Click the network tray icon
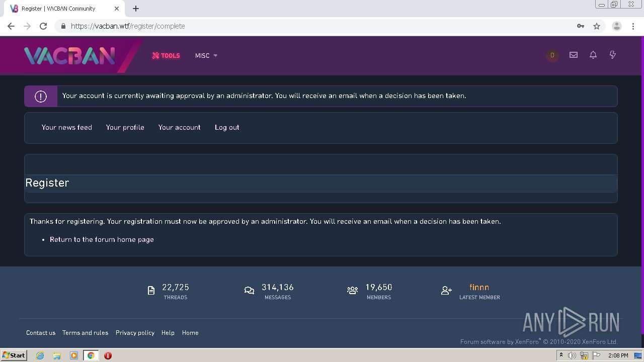Viewport: 644px width, 362px height. 584,355
